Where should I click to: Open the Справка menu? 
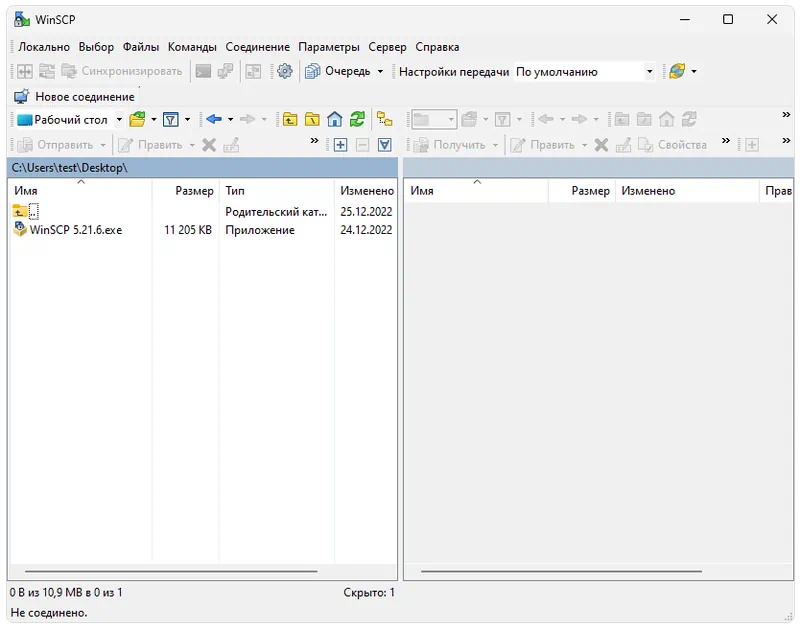pyautogui.click(x=437, y=47)
